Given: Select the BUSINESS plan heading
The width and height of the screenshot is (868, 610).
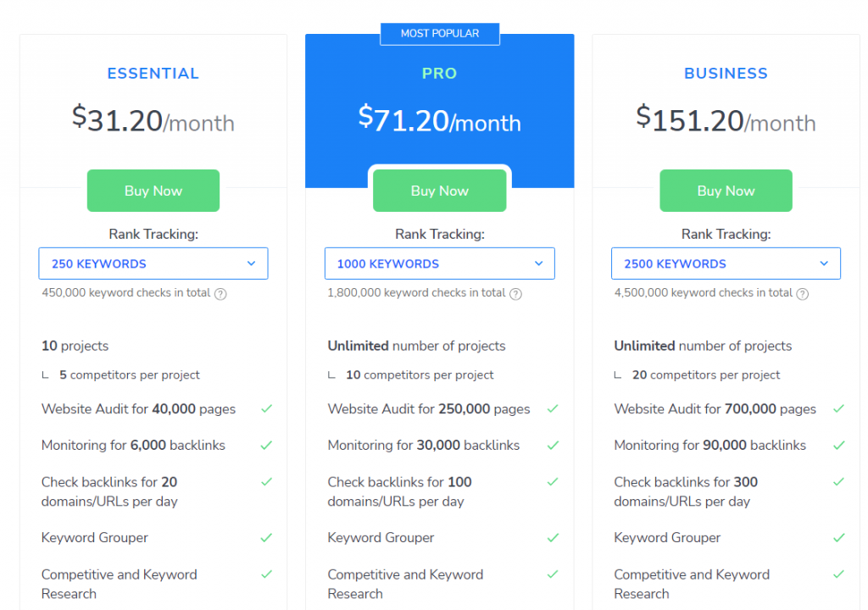Looking at the screenshot, I should tap(726, 74).
